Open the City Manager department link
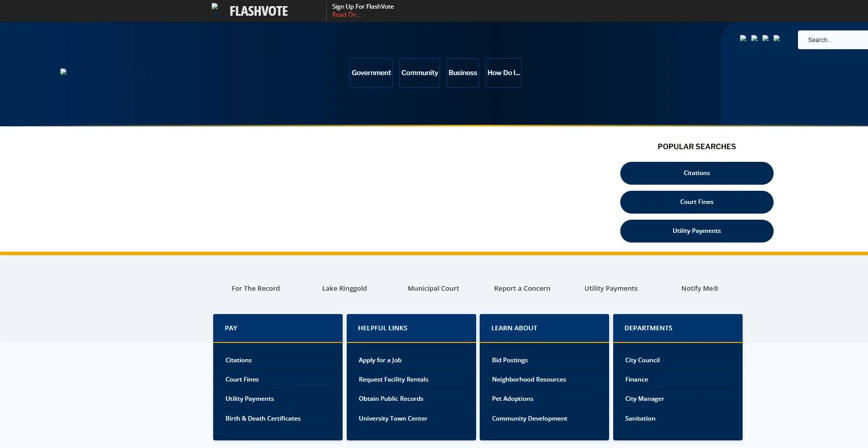868x448 pixels. coord(645,399)
